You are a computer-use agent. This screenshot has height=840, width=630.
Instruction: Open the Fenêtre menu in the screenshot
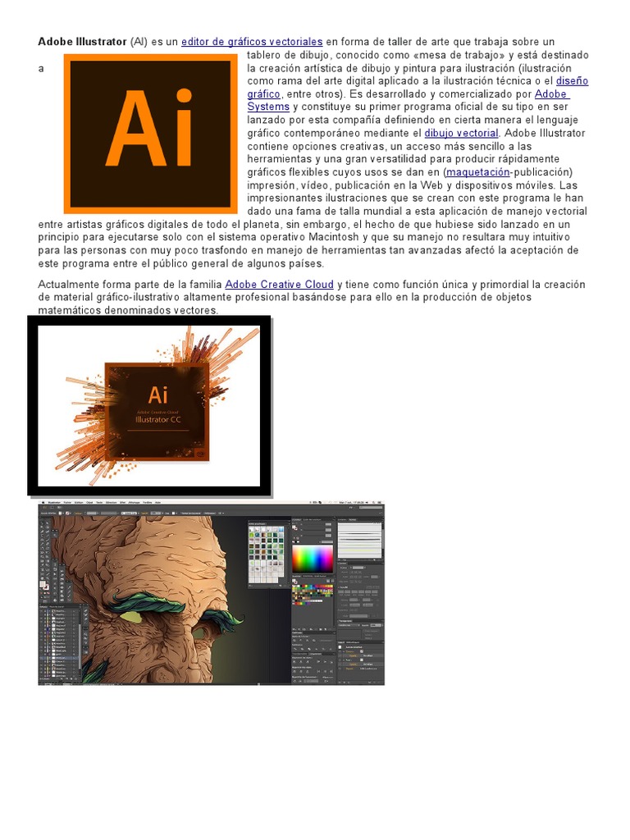pyautogui.click(x=148, y=503)
